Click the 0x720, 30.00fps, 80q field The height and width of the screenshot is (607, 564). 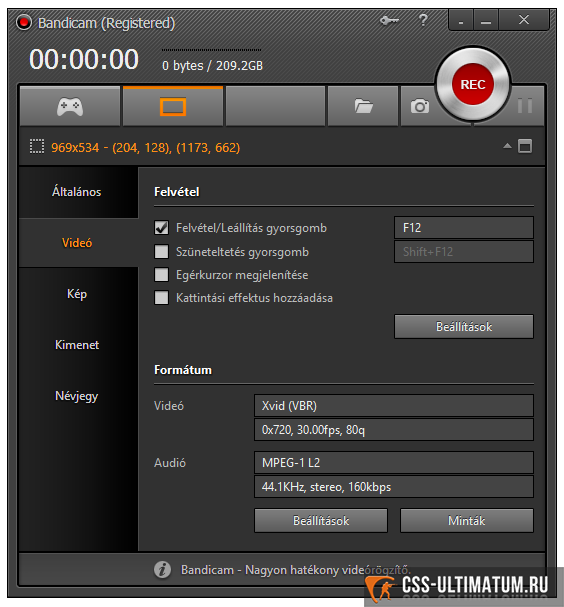pyautogui.click(x=394, y=430)
